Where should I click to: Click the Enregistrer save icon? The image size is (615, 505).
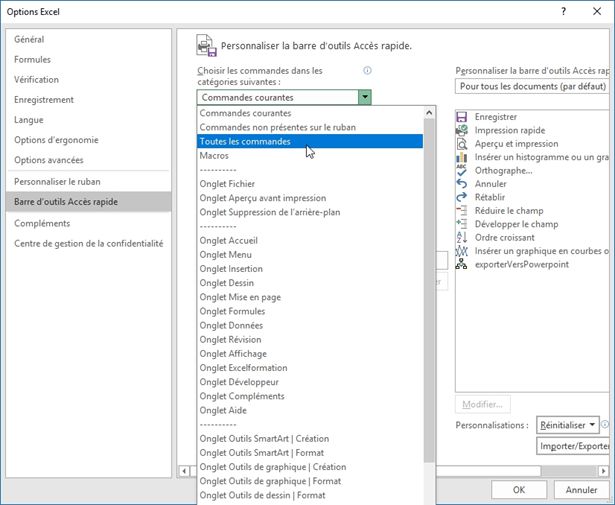click(x=462, y=117)
